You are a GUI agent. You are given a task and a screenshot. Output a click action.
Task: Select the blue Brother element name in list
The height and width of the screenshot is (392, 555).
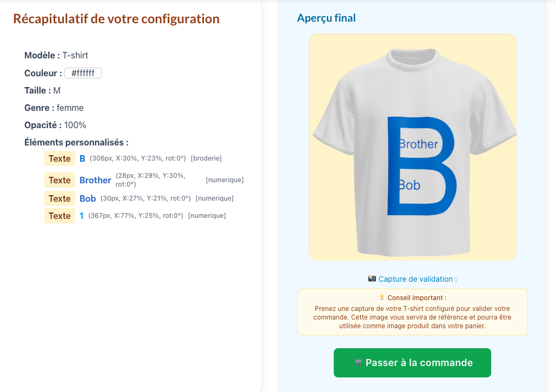[95, 180]
